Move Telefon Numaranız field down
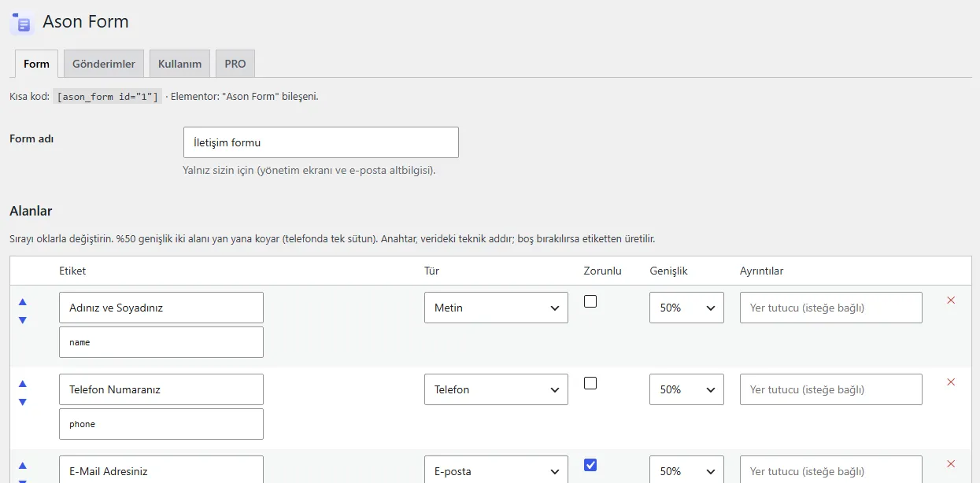Screen dimensions: 980x483 click(23, 402)
